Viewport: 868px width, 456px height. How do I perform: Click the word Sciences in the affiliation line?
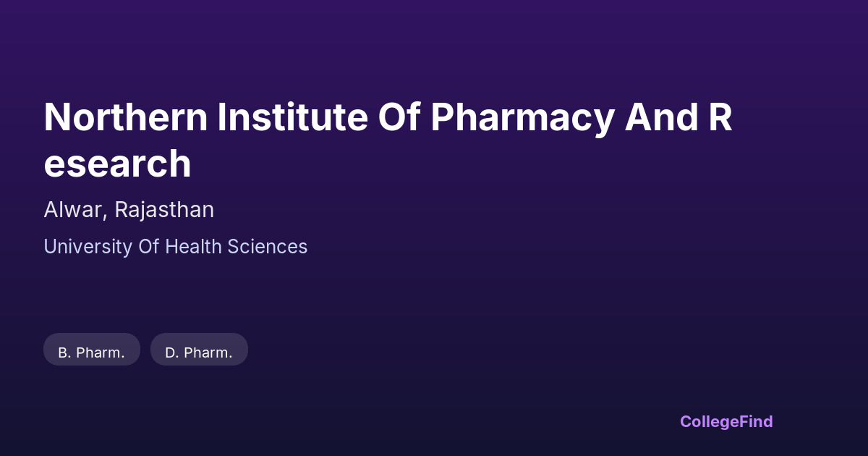(x=268, y=247)
